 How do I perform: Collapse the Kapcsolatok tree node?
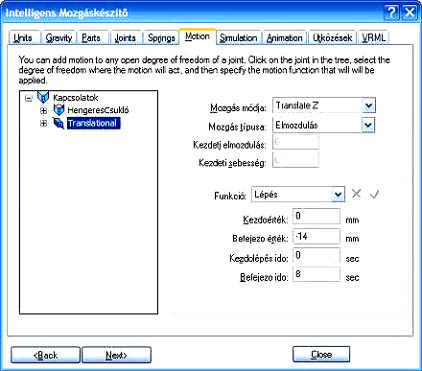[29, 98]
